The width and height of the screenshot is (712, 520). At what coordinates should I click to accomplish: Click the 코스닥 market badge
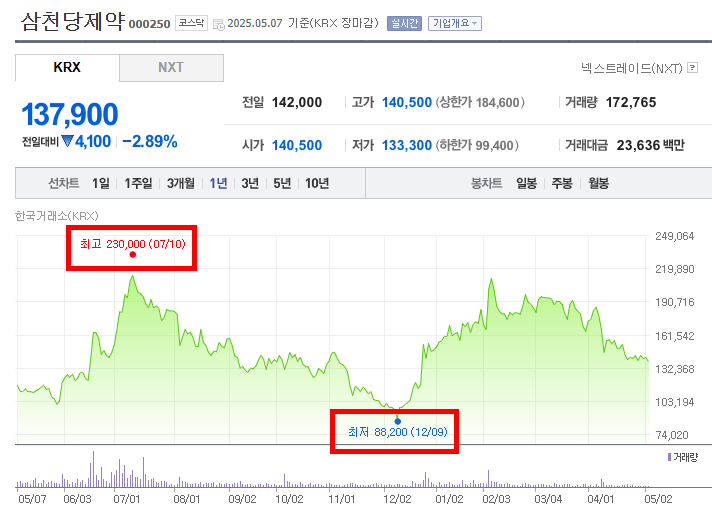191,23
